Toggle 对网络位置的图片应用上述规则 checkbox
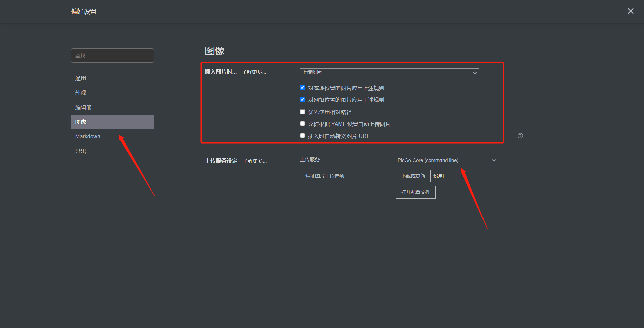 pos(302,100)
